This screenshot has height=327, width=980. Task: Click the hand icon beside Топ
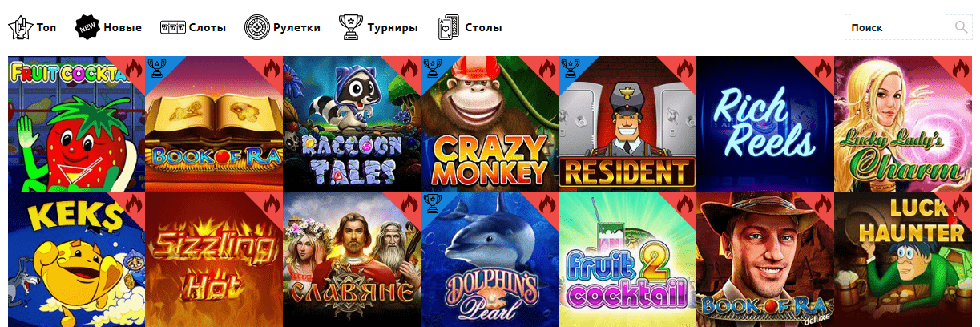20,27
